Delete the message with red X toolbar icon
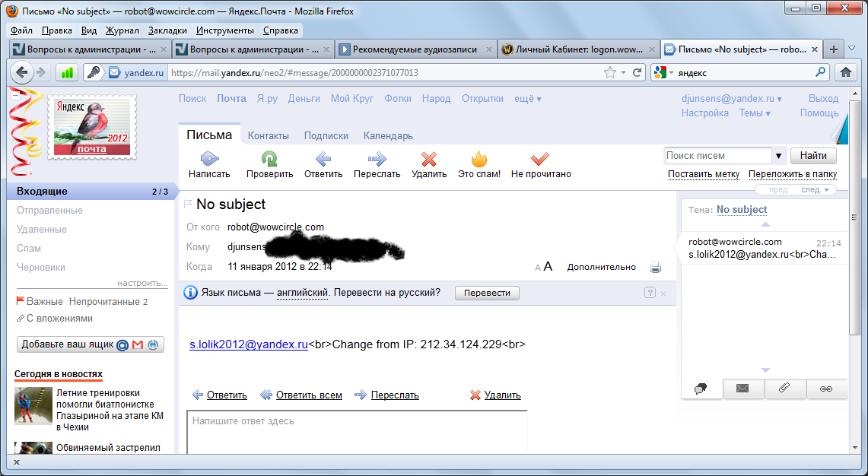 [429, 160]
